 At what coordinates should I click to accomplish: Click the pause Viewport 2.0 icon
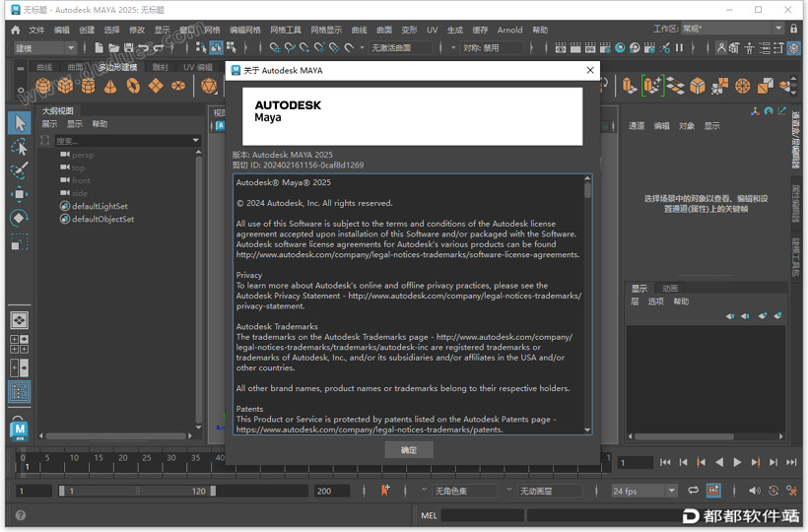679,48
